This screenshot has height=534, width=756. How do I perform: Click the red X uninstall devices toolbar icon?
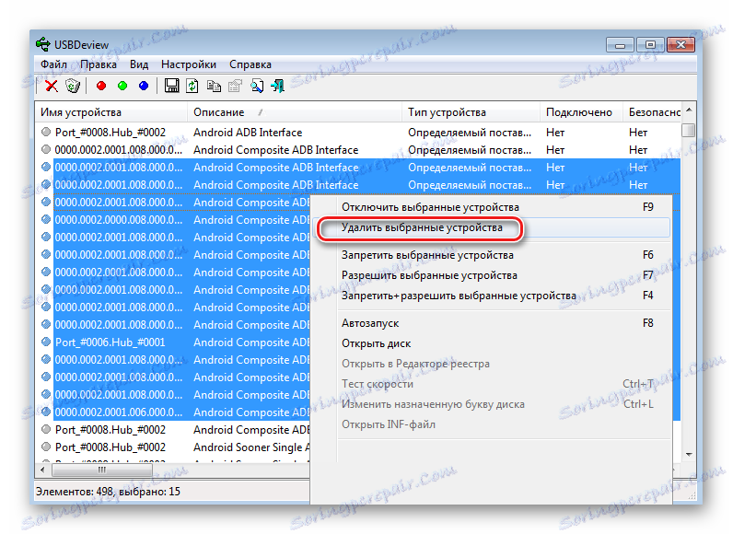(x=52, y=87)
